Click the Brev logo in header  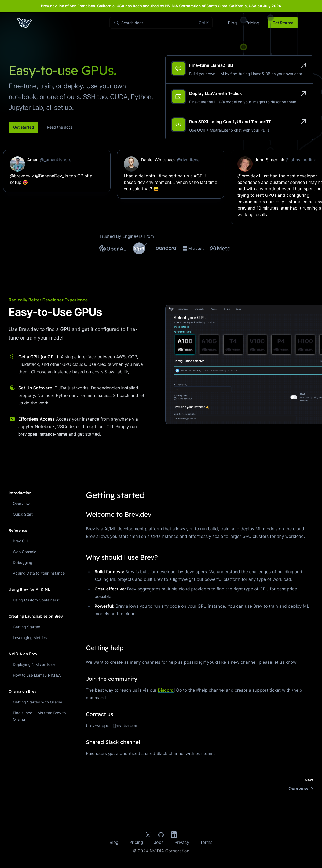pyautogui.click(x=24, y=23)
